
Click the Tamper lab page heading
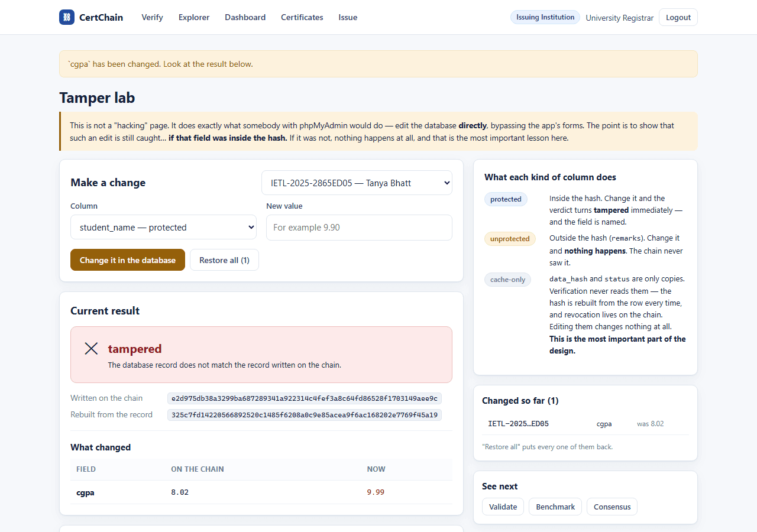pyautogui.click(x=97, y=98)
